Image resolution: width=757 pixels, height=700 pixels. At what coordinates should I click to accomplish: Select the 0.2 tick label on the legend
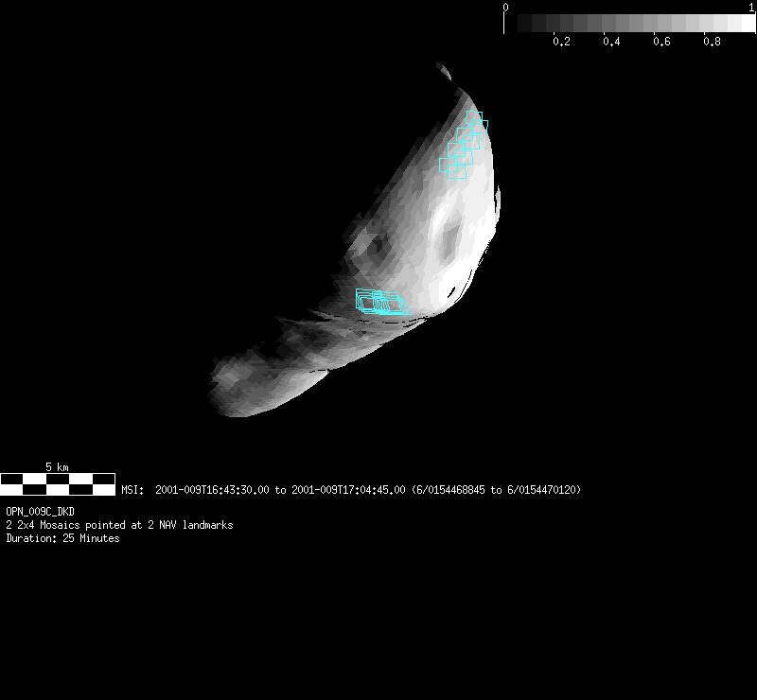[x=561, y=42]
